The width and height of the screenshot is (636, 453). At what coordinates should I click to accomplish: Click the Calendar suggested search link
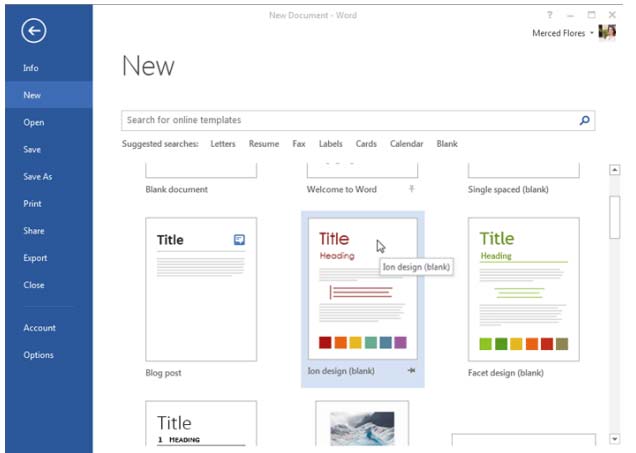(x=406, y=144)
